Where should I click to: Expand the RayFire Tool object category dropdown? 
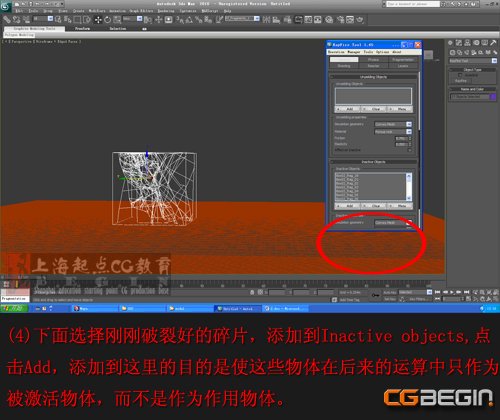pyautogui.click(x=473, y=61)
